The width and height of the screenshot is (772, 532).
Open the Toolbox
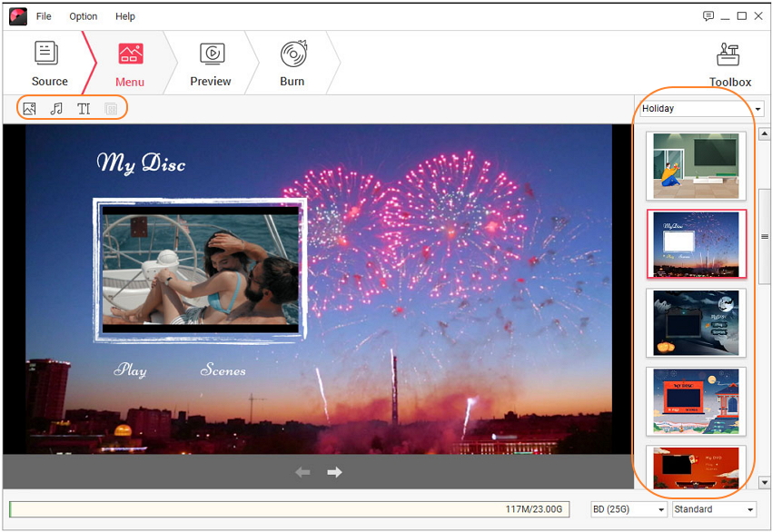pyautogui.click(x=729, y=64)
